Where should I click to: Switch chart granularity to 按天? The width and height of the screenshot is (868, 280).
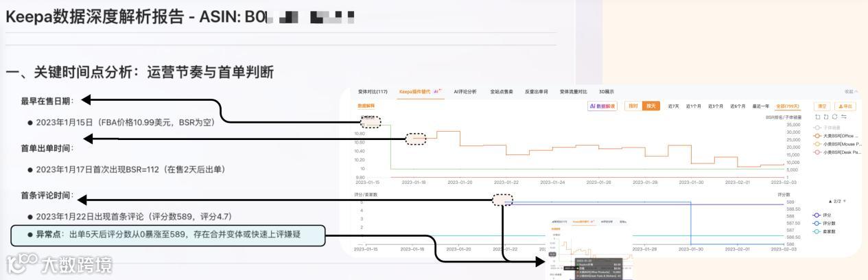(651, 106)
